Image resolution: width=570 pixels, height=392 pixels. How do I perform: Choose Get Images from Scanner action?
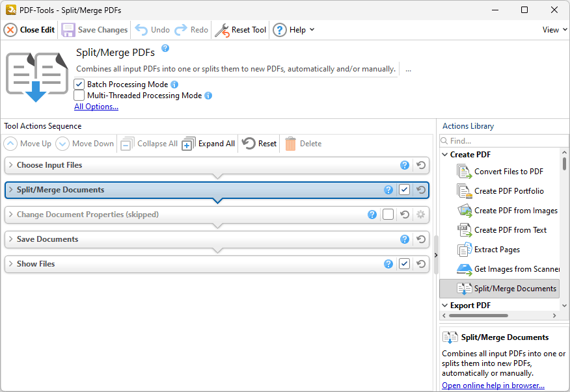[517, 269]
